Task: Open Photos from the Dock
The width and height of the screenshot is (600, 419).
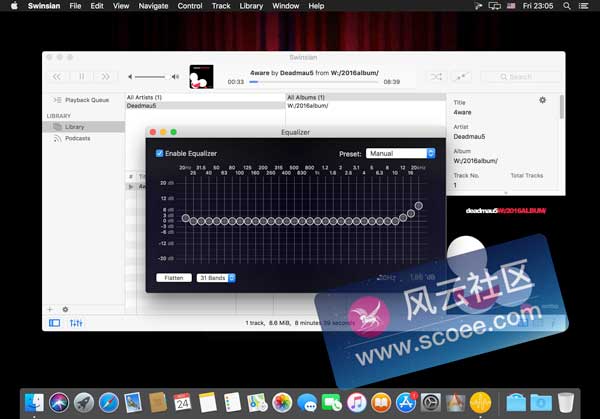Action: (x=282, y=402)
